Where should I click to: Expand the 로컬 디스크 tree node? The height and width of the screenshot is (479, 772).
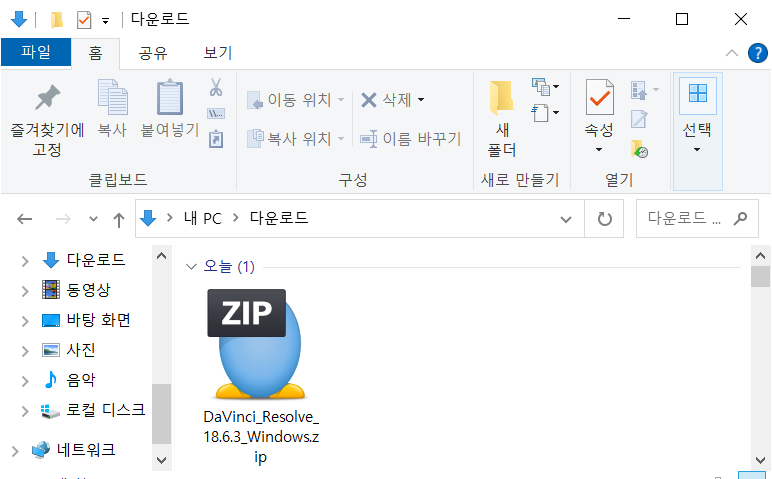[25, 411]
